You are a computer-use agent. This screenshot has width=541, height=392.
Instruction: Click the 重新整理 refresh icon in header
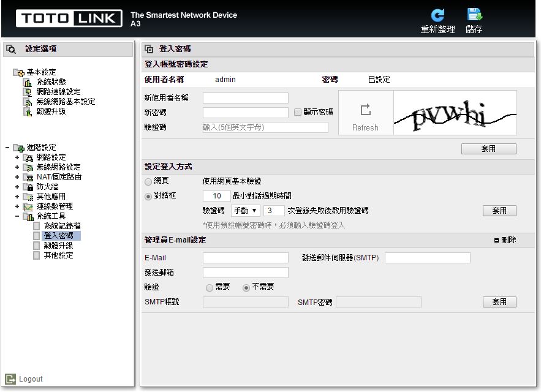click(x=437, y=15)
